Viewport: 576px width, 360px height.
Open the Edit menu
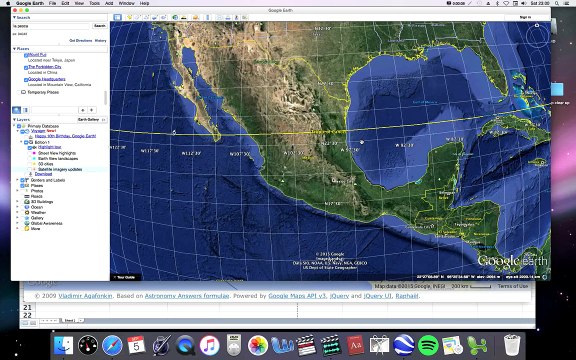[65, 3]
